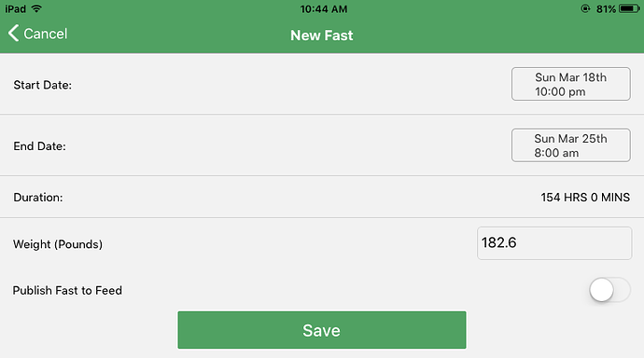The width and height of the screenshot is (644, 358).
Task: Tap the New Fast title
Action: [322, 35]
